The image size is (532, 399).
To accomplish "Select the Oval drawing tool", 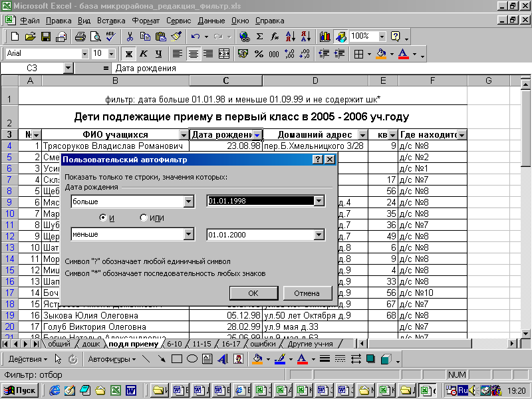I will 192,359.
